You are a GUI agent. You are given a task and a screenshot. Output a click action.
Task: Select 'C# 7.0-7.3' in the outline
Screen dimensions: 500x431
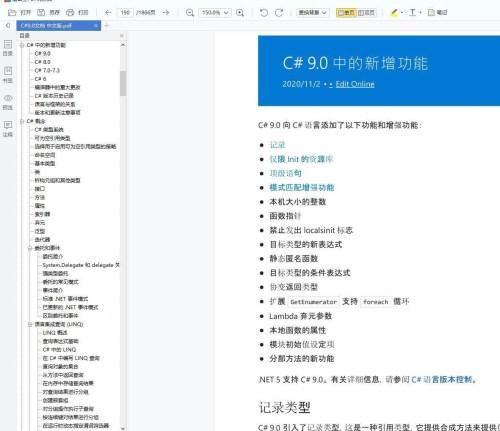click(47, 70)
